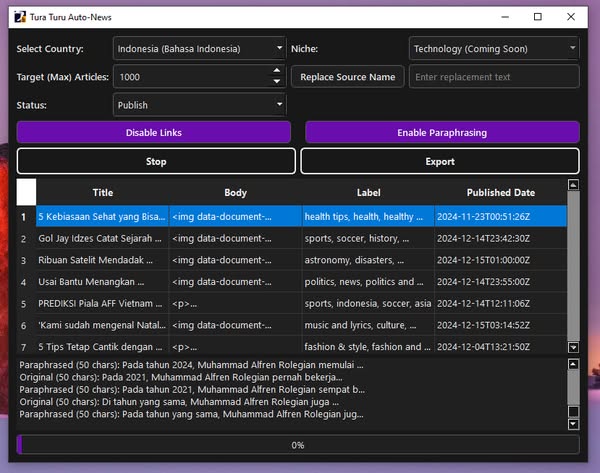600x473 pixels.
Task: Click the Published Date column header
Action: (500, 192)
